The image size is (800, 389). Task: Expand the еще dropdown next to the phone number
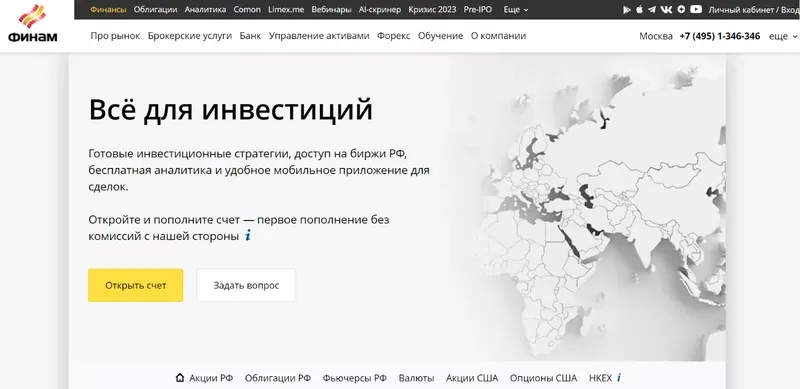[x=783, y=36]
